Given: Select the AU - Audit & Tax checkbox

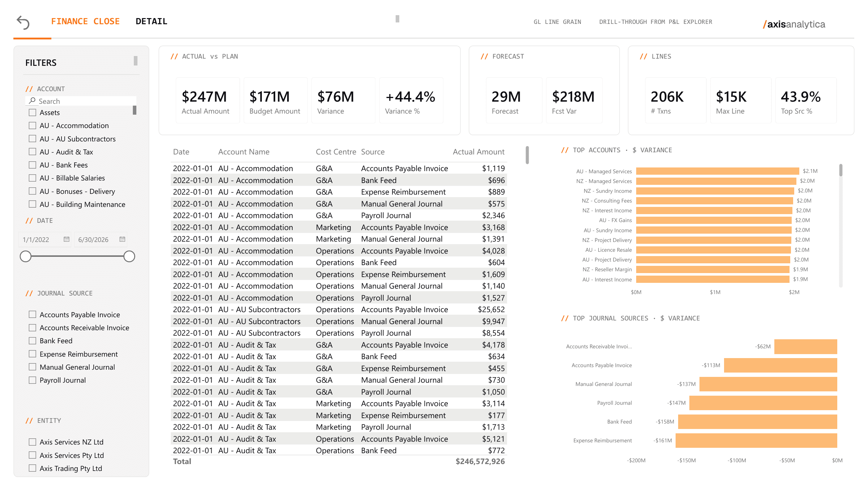Looking at the screenshot, I should coord(33,152).
